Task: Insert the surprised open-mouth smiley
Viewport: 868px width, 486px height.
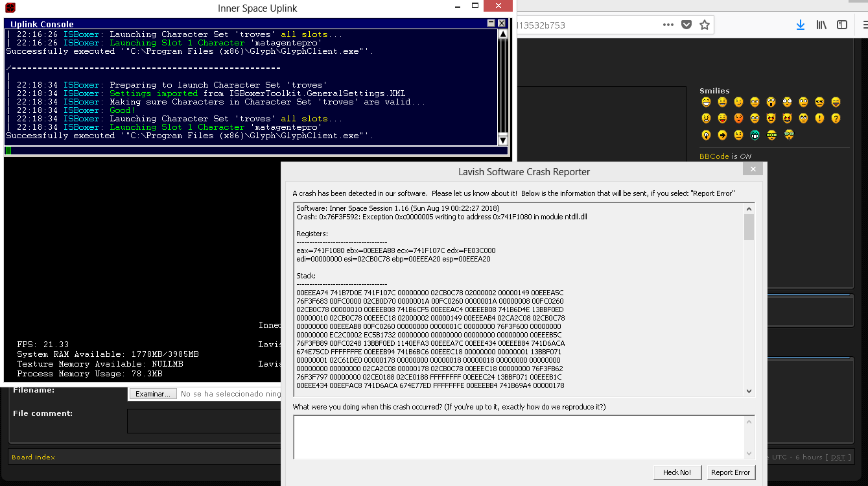Action: 771,102
